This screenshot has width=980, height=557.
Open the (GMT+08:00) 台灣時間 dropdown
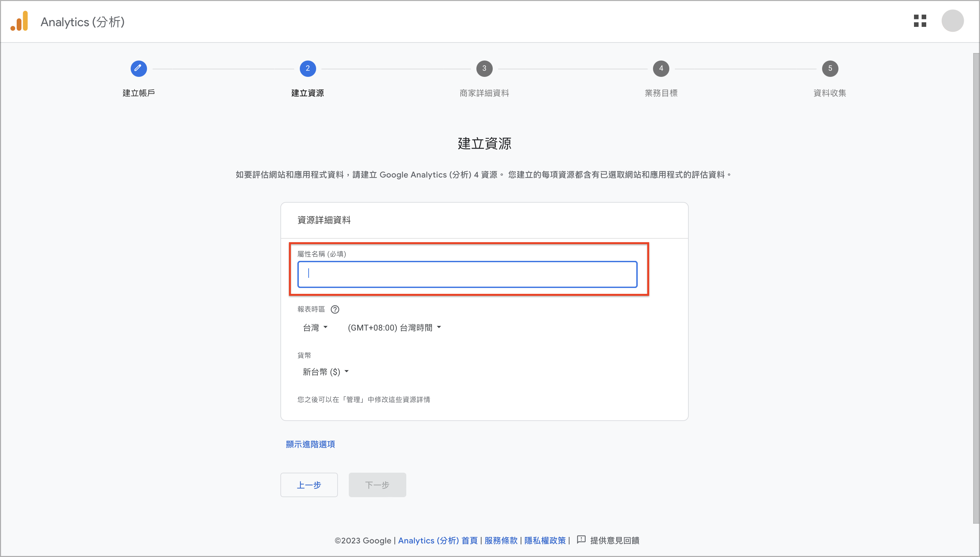point(394,327)
